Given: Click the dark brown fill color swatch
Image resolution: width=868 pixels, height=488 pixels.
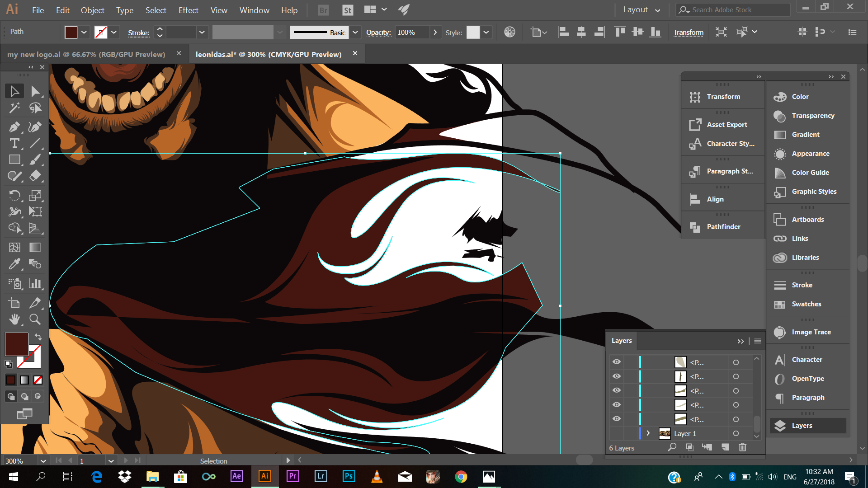Looking at the screenshot, I should pos(17,344).
